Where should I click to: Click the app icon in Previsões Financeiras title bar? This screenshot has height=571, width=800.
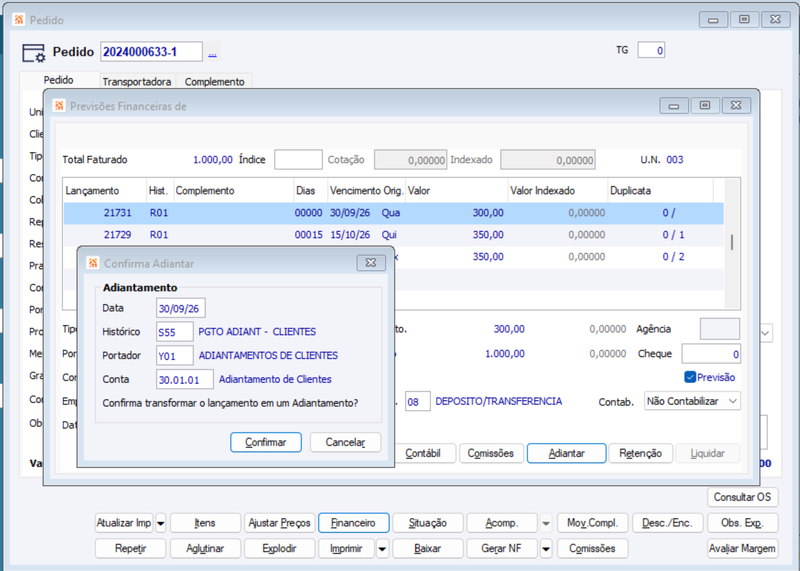click(x=59, y=106)
